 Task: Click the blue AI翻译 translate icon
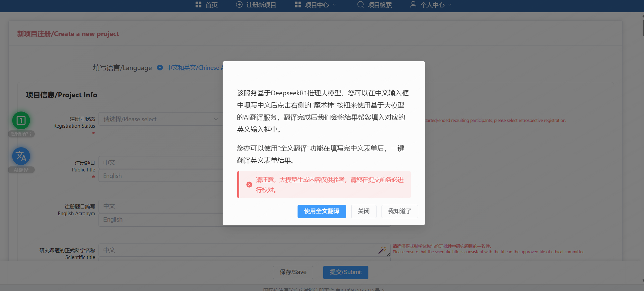point(21,156)
